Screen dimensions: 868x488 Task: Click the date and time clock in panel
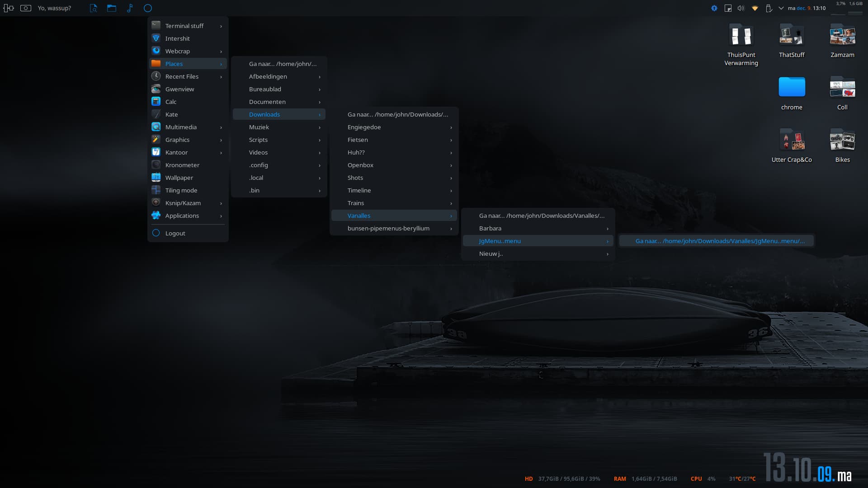tap(807, 8)
